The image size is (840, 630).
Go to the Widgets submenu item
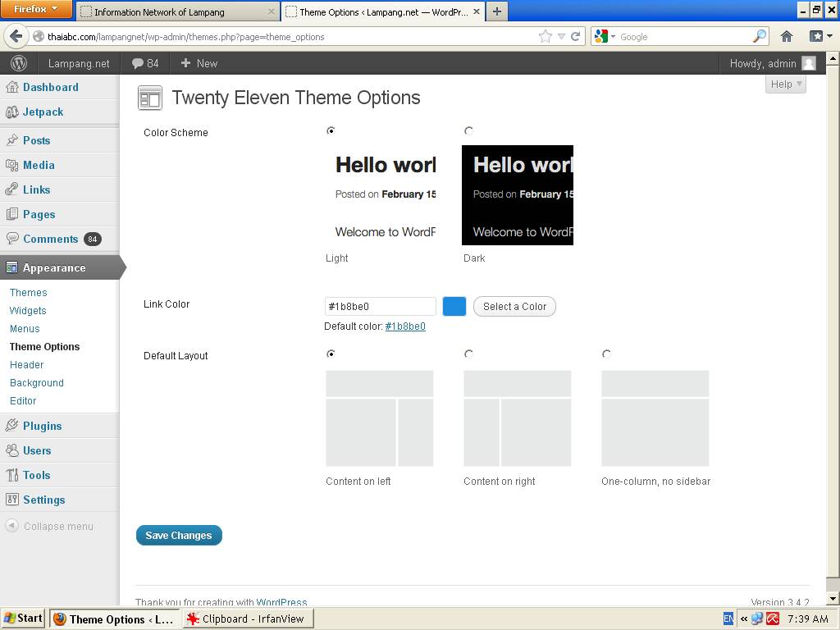pyautogui.click(x=28, y=310)
